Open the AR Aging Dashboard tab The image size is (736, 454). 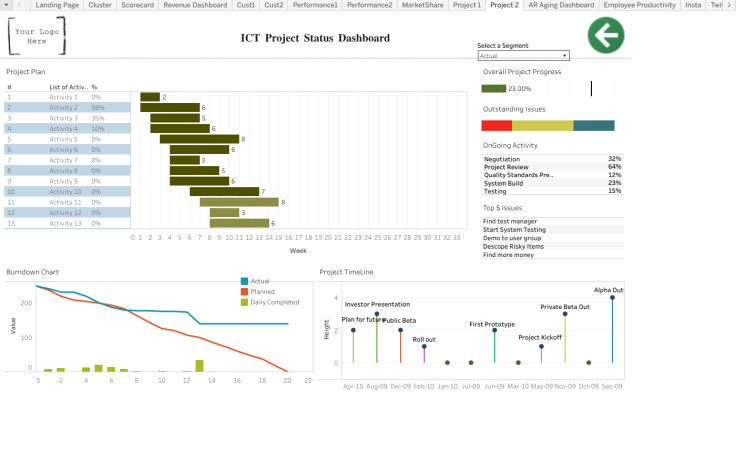(x=561, y=5)
